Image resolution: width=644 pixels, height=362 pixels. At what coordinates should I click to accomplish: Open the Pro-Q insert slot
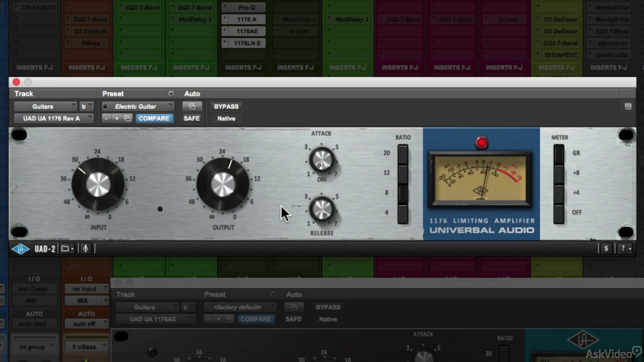(244, 8)
